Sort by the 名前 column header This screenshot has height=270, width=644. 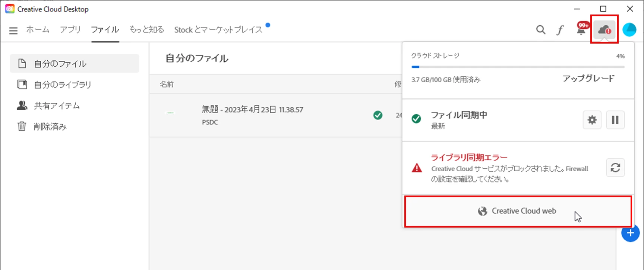[167, 84]
